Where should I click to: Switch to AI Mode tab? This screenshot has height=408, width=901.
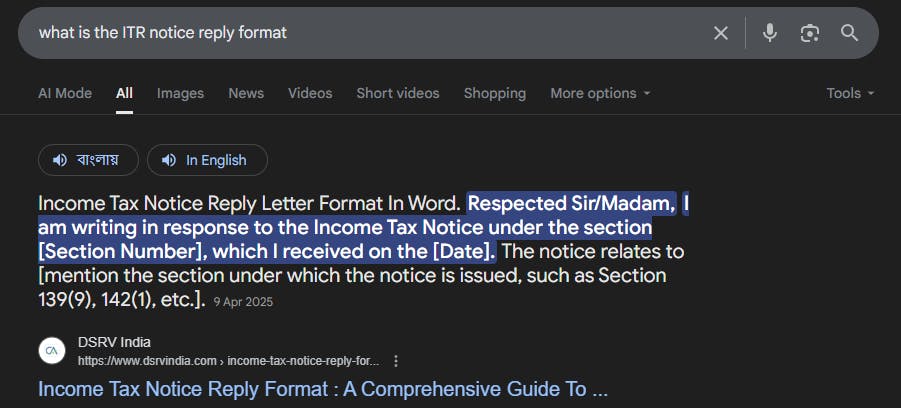(65, 93)
